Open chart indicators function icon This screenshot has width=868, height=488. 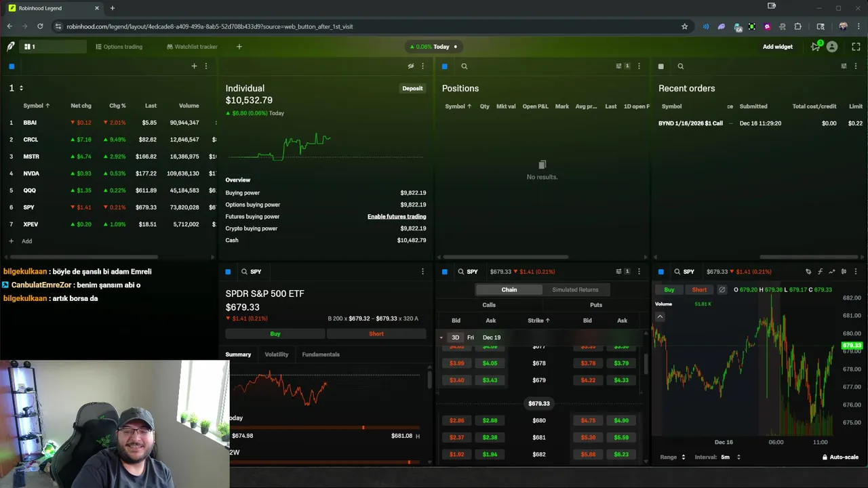pyautogui.click(x=820, y=272)
